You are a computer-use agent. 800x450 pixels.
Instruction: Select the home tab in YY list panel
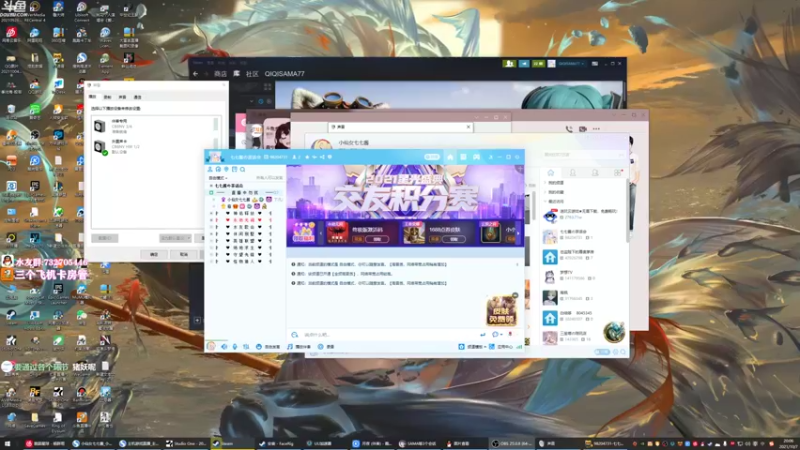pyautogui.click(x=551, y=173)
